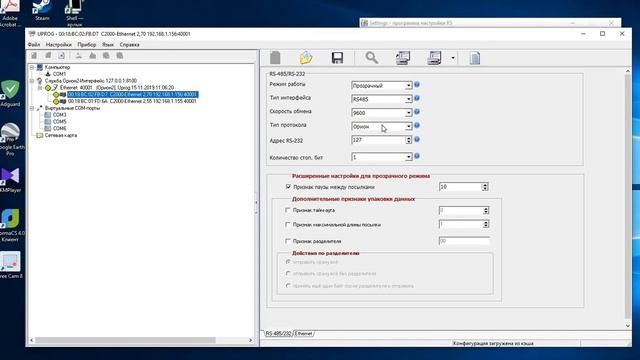Enable Признак максимальной длины посылки checkbox
This screenshot has width=640, height=360.
click(288, 224)
